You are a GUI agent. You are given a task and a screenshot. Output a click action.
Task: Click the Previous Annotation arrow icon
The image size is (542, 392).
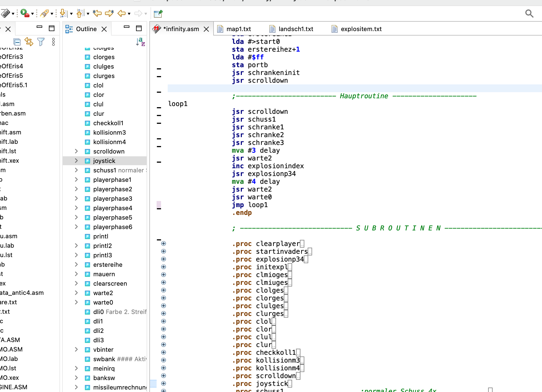[80, 13]
